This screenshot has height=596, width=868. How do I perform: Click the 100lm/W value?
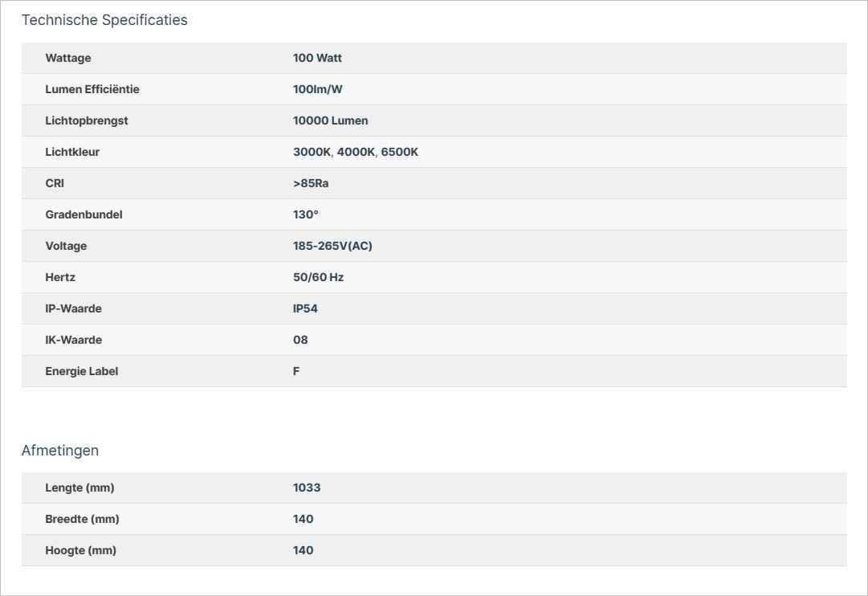[318, 89]
